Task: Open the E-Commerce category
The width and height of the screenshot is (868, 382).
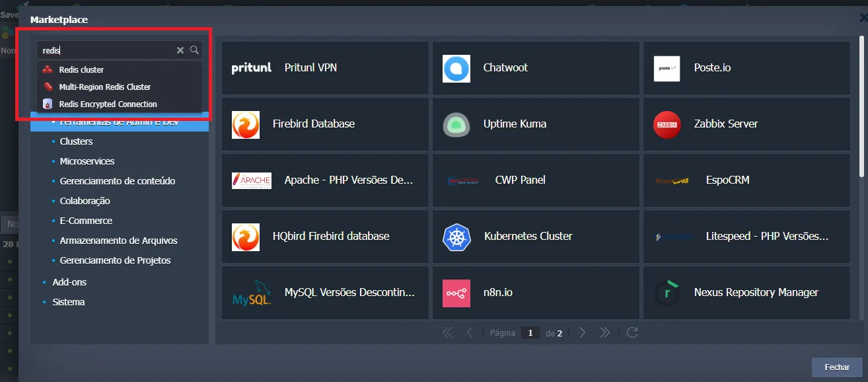Action: point(86,221)
